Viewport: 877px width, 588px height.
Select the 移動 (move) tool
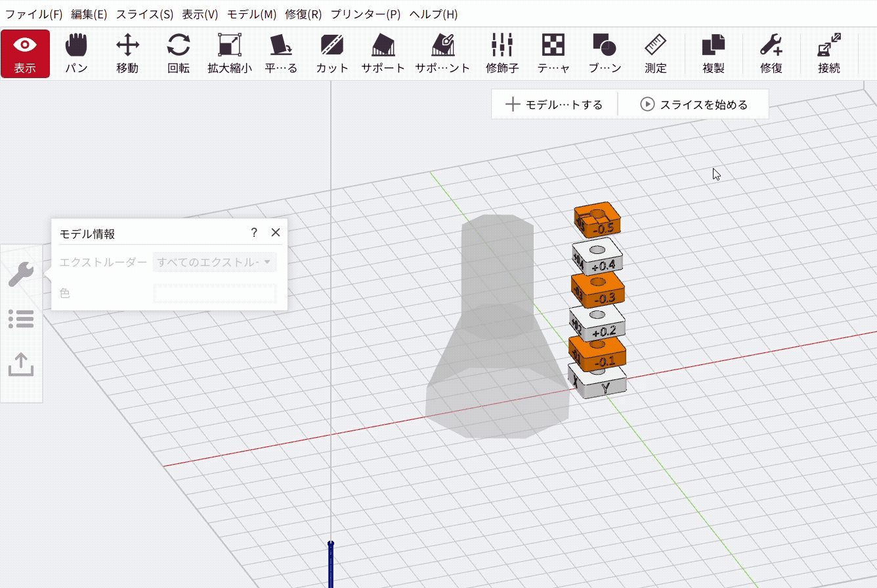127,54
